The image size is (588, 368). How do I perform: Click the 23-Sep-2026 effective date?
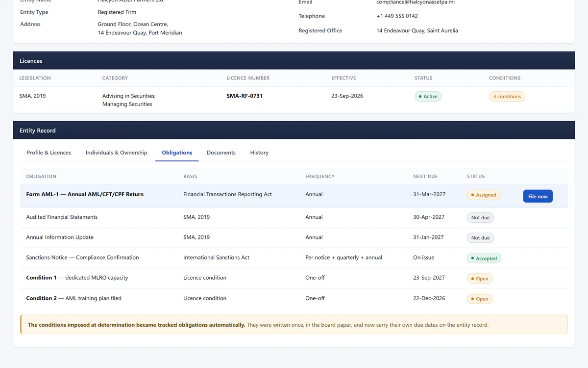pos(347,96)
